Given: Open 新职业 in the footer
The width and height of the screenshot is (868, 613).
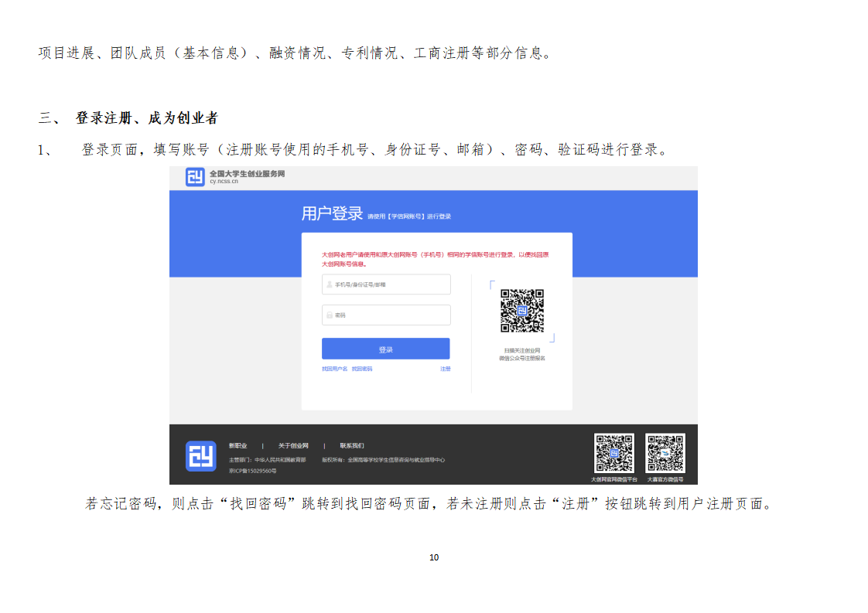Looking at the screenshot, I should point(238,446).
